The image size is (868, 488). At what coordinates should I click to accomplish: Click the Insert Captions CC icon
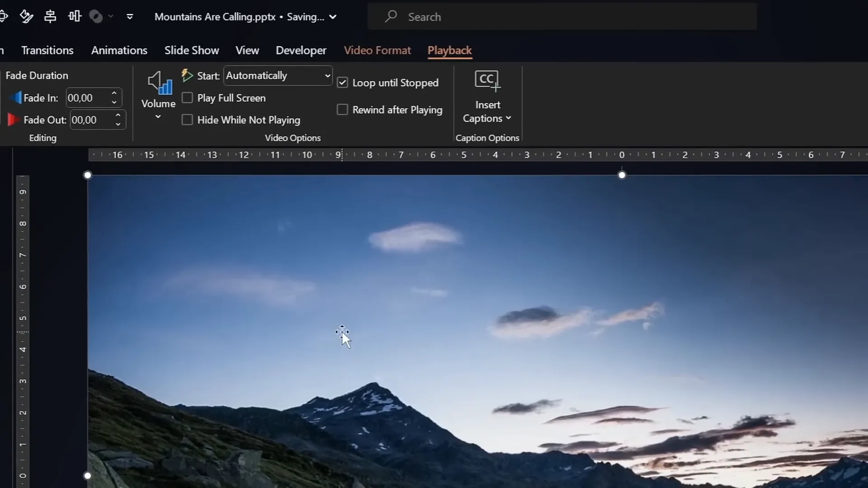click(x=487, y=81)
